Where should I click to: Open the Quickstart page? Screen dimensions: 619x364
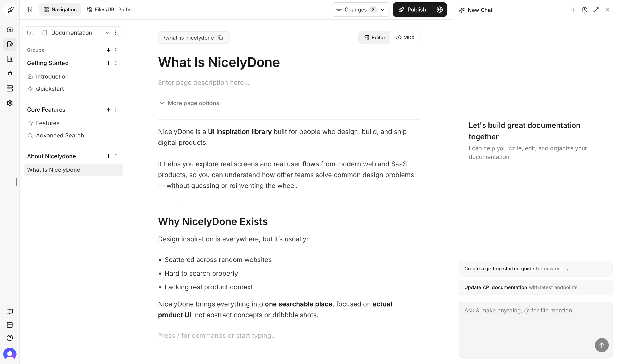(74, 89)
